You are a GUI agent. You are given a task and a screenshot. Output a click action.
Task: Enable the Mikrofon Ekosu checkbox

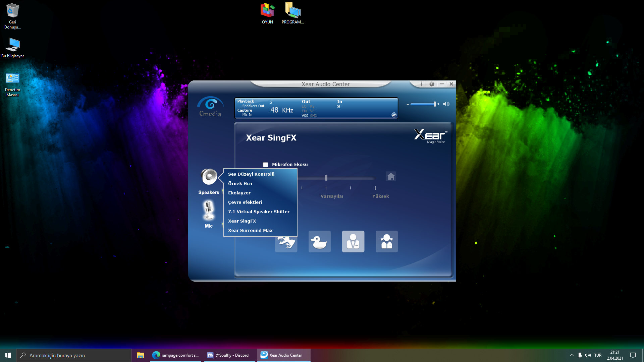pos(265,165)
